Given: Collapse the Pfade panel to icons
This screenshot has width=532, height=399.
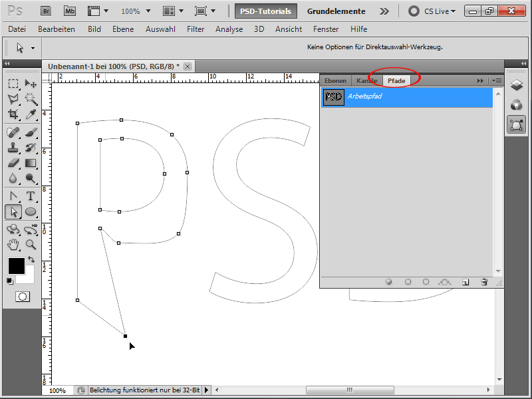Looking at the screenshot, I should coord(480,80).
